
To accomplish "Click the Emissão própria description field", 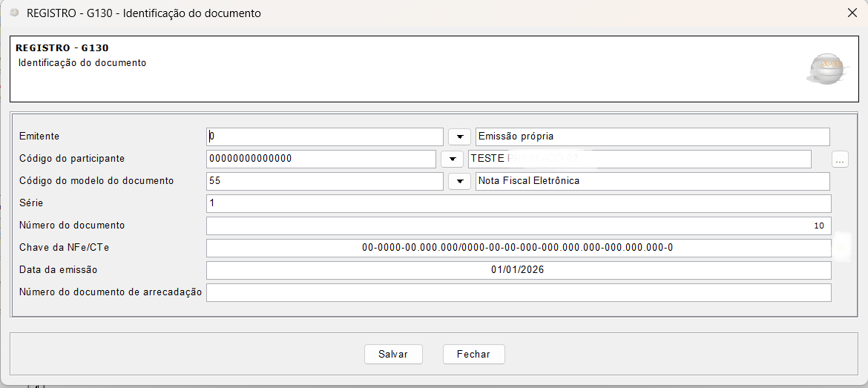I will pos(653,137).
